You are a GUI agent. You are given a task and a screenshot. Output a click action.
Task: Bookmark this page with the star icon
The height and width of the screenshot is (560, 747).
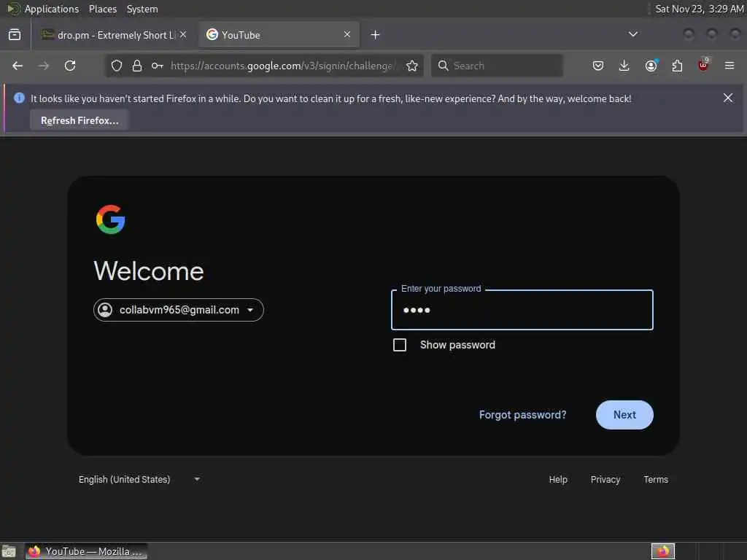click(x=412, y=66)
